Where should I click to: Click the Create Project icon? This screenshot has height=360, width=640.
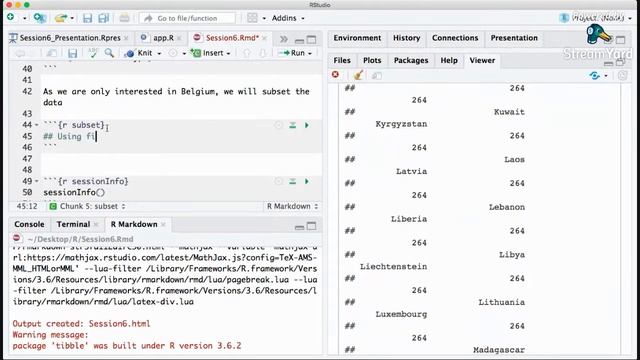click(x=40, y=18)
